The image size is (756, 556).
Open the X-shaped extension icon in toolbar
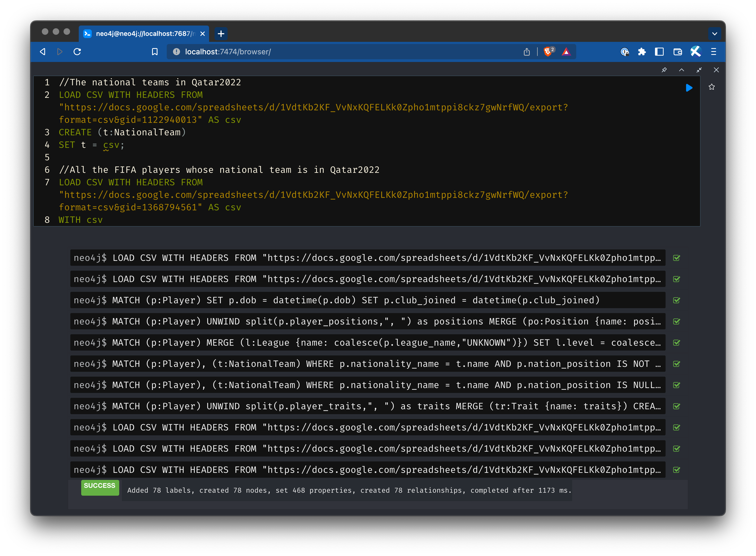click(x=695, y=52)
